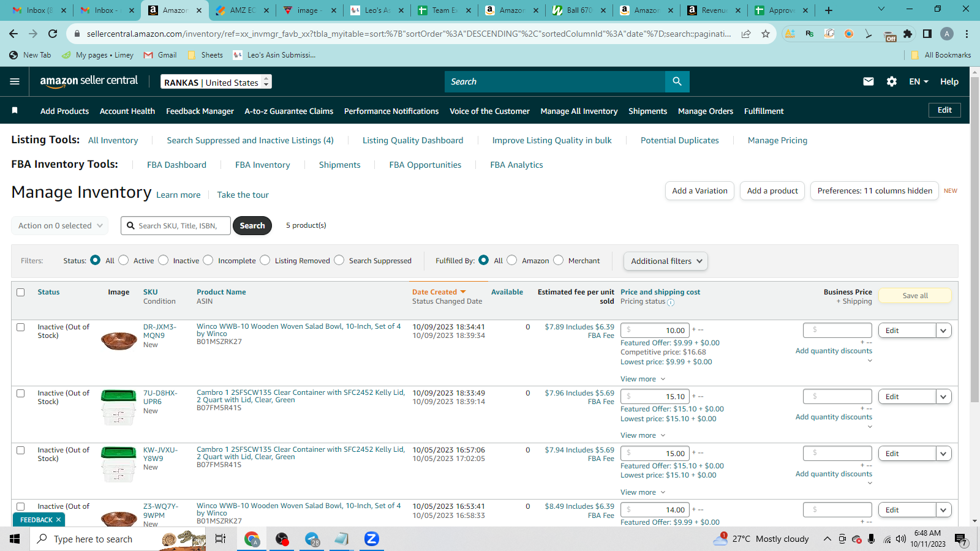Image resolution: width=980 pixels, height=551 pixels.
Task: Click the inventory Search button
Action: pos(252,225)
